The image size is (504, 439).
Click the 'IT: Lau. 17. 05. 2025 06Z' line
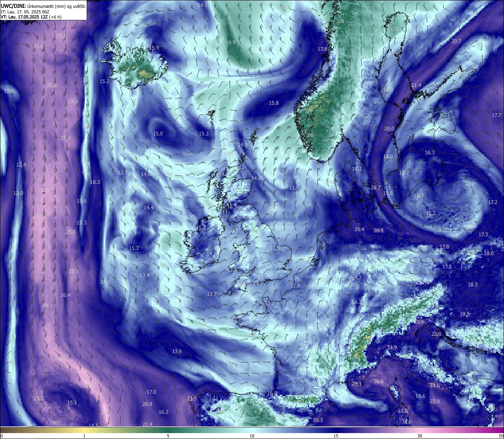coord(25,12)
